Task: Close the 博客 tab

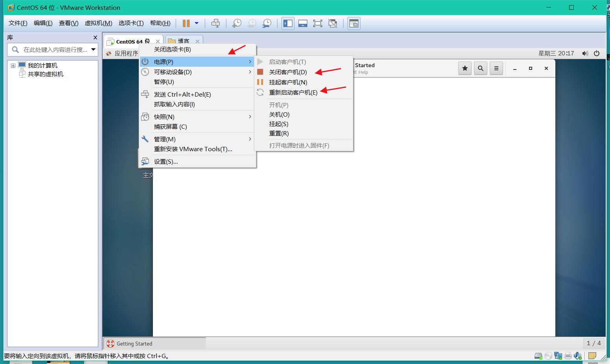Action: pyautogui.click(x=197, y=41)
